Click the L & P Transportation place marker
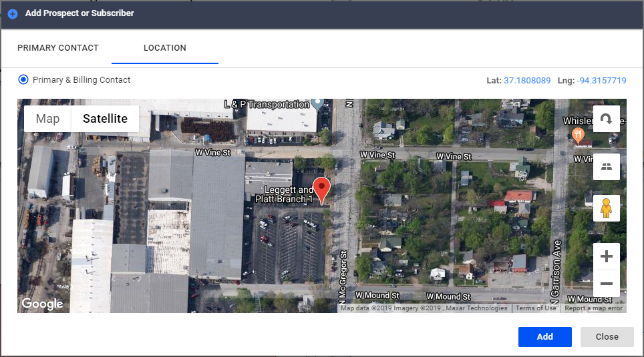Viewport: 644px width, 357px height. (317, 103)
